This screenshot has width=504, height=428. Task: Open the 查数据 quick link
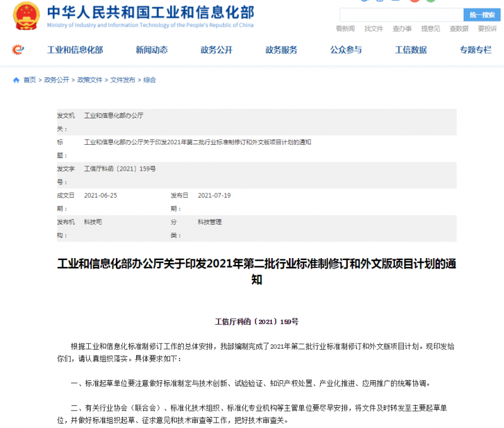pos(459,28)
